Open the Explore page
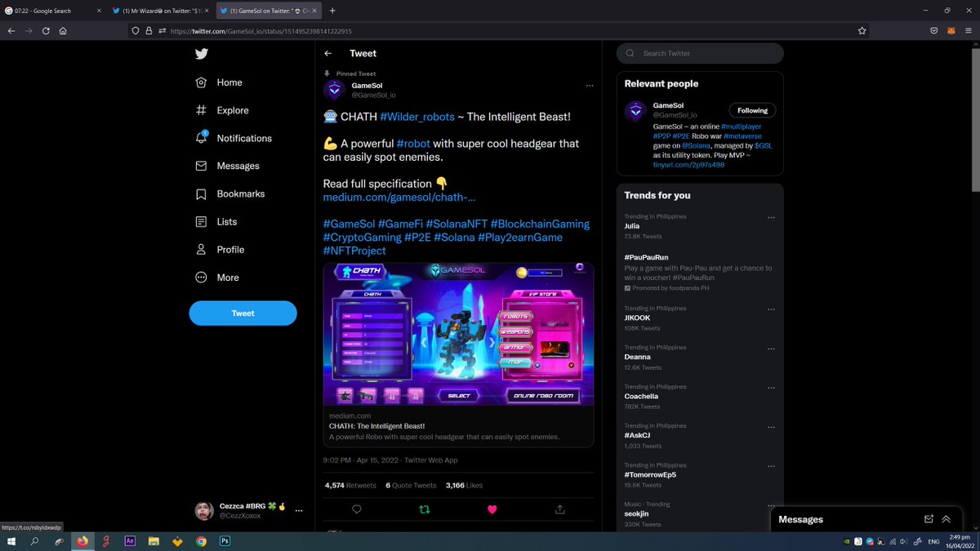The image size is (980, 551). point(222,110)
